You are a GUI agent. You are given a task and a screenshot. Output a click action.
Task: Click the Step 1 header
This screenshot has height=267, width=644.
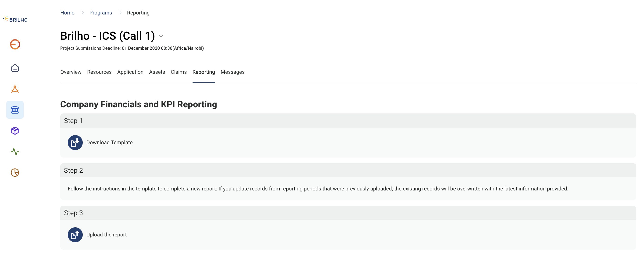(x=348, y=121)
